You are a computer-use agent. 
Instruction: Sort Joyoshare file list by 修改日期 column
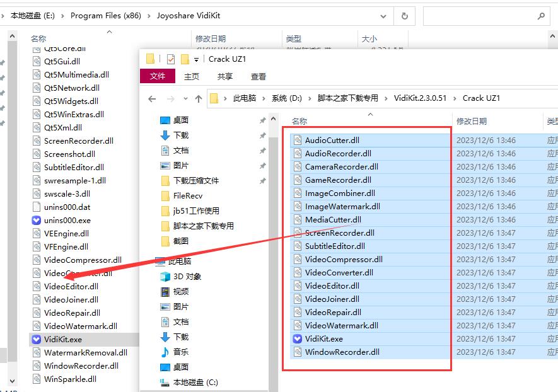point(236,39)
